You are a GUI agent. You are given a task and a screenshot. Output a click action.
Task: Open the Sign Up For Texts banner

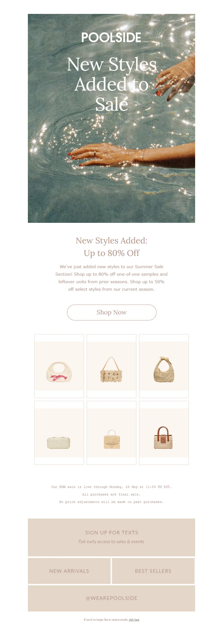pyautogui.click(x=111, y=537)
